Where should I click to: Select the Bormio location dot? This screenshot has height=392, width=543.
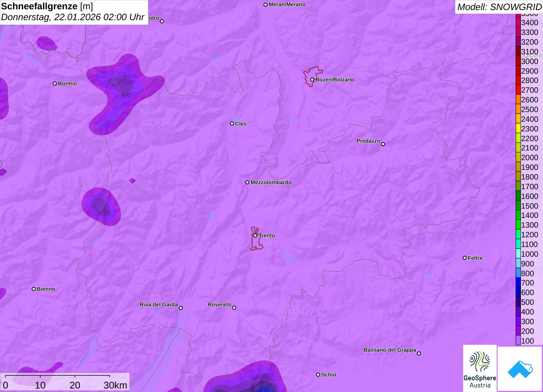click(x=55, y=83)
